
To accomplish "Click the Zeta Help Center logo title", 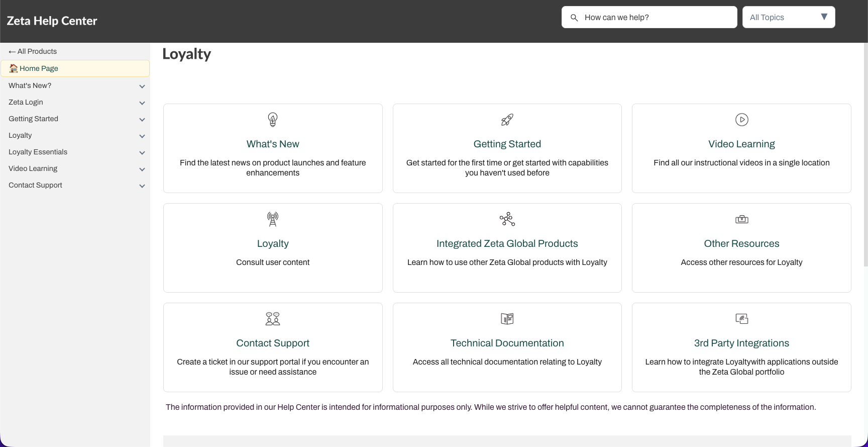I will [x=52, y=21].
